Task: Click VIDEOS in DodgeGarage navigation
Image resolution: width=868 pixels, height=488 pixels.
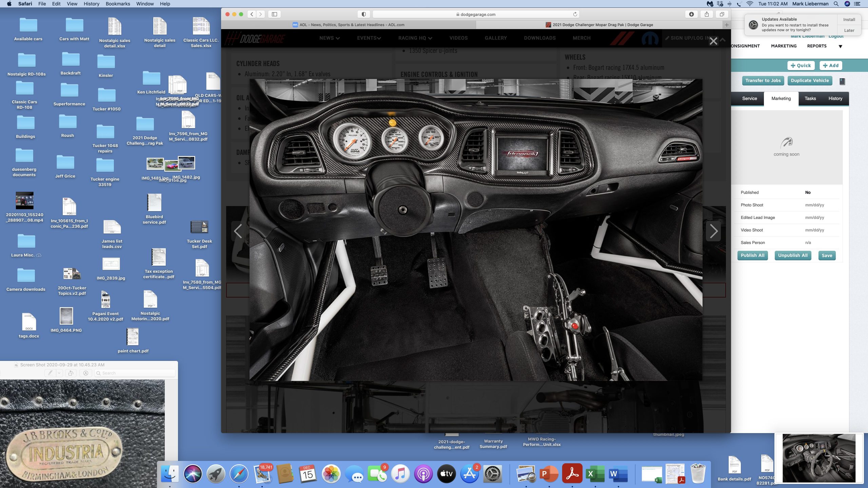Action: [x=458, y=38]
